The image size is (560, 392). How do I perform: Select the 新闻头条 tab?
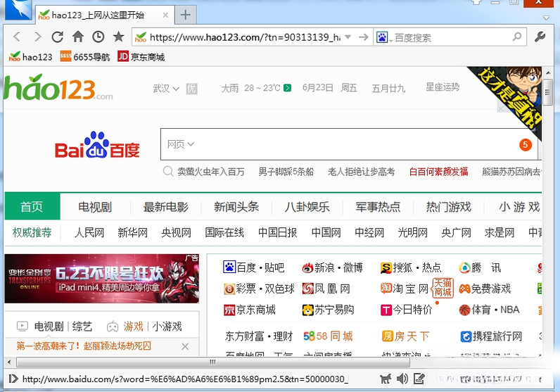click(236, 207)
